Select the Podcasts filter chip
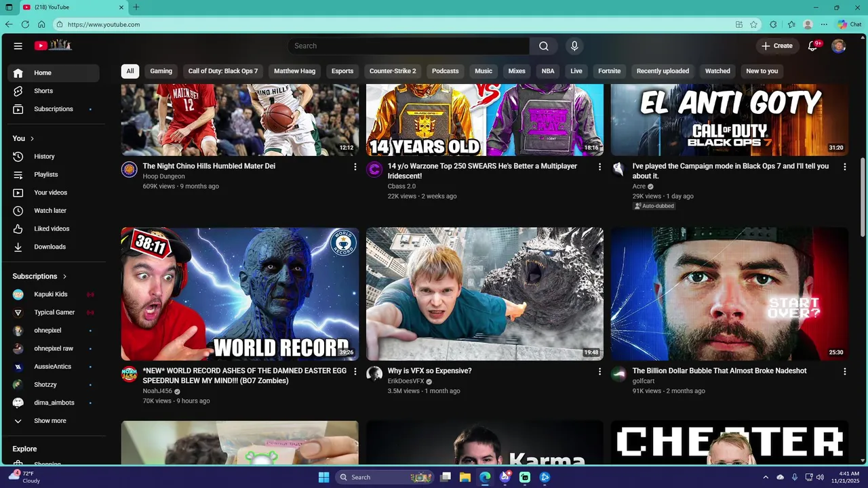This screenshot has height=488, width=868. tap(446, 71)
